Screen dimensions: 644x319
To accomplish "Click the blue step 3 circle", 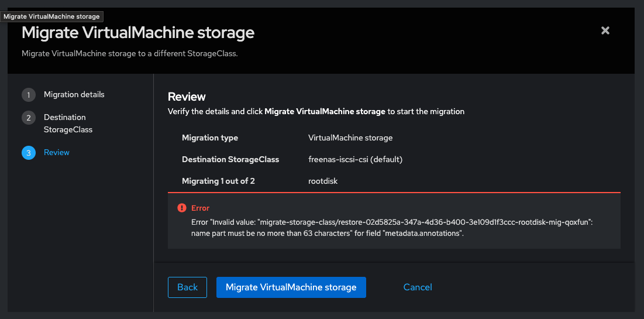I will (x=28, y=153).
